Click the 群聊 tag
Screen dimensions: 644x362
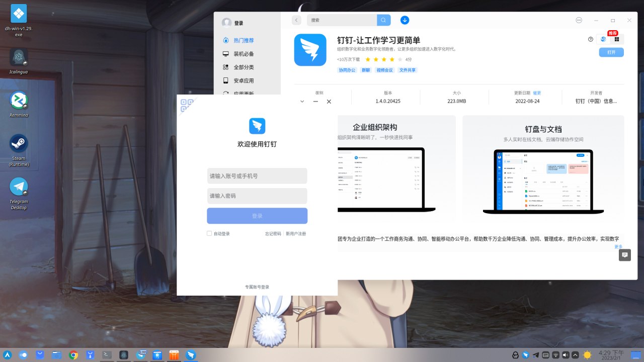point(366,70)
